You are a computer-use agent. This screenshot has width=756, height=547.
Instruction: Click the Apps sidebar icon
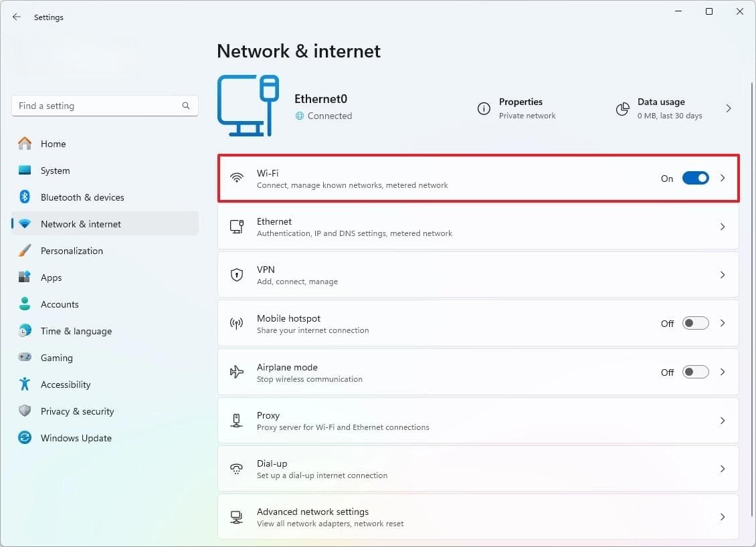pyautogui.click(x=25, y=277)
